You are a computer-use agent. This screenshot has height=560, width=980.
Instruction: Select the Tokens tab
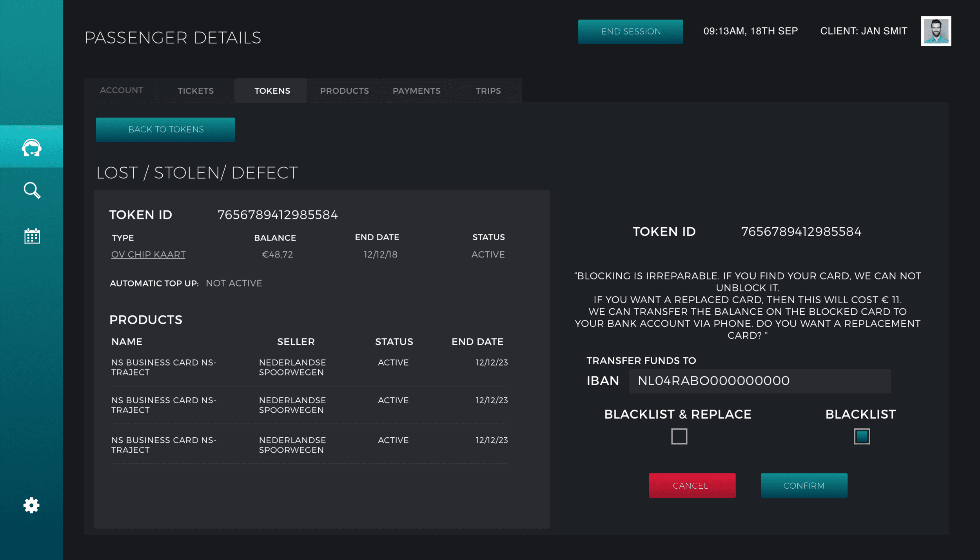click(x=272, y=91)
